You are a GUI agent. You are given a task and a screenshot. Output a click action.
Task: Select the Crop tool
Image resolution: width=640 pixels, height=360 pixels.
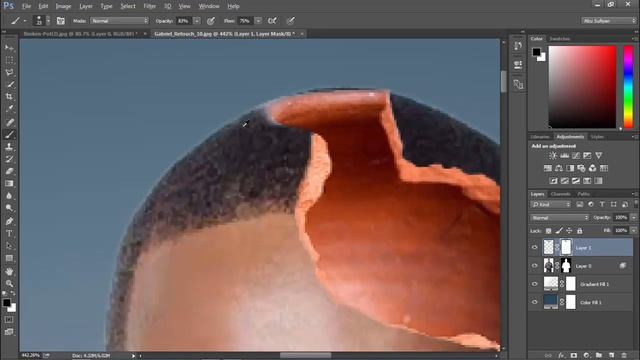pyautogui.click(x=9, y=97)
